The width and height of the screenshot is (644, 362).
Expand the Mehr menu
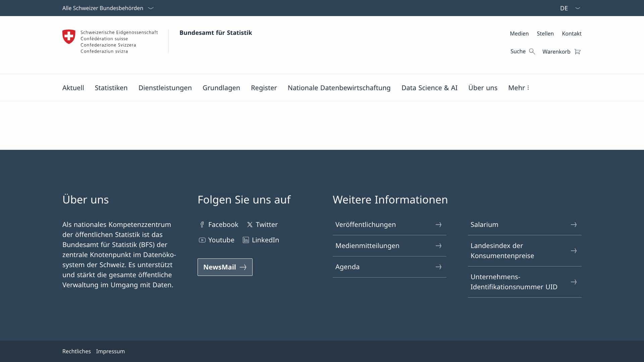click(x=519, y=88)
